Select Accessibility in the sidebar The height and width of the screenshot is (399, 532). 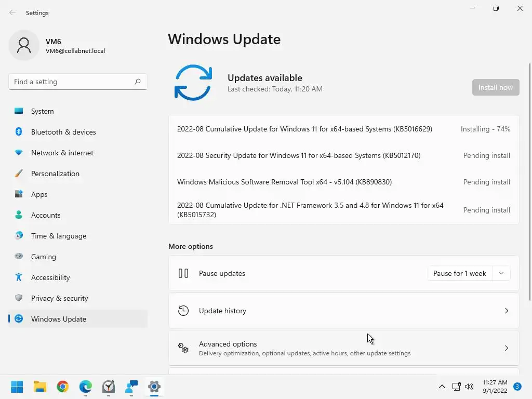coord(78,277)
